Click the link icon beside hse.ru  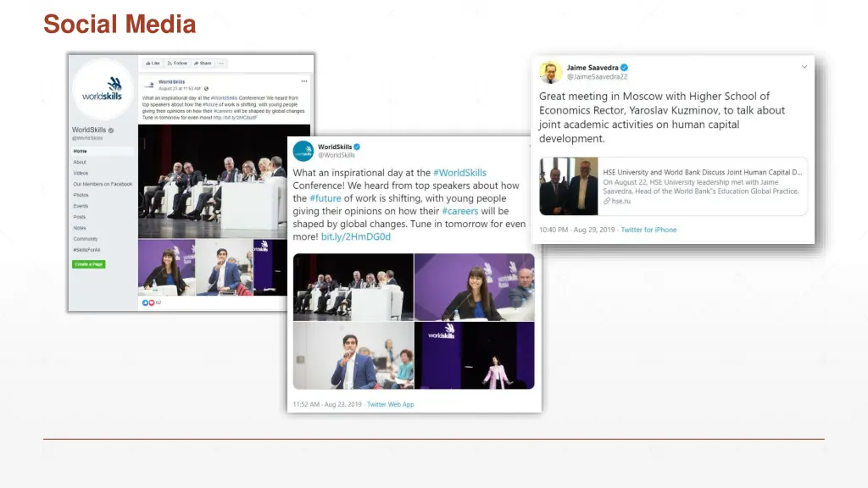coord(607,201)
